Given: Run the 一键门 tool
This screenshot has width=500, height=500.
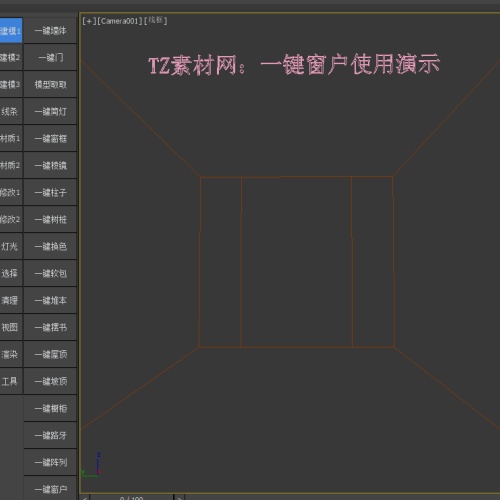Looking at the screenshot, I should click(x=50, y=57).
